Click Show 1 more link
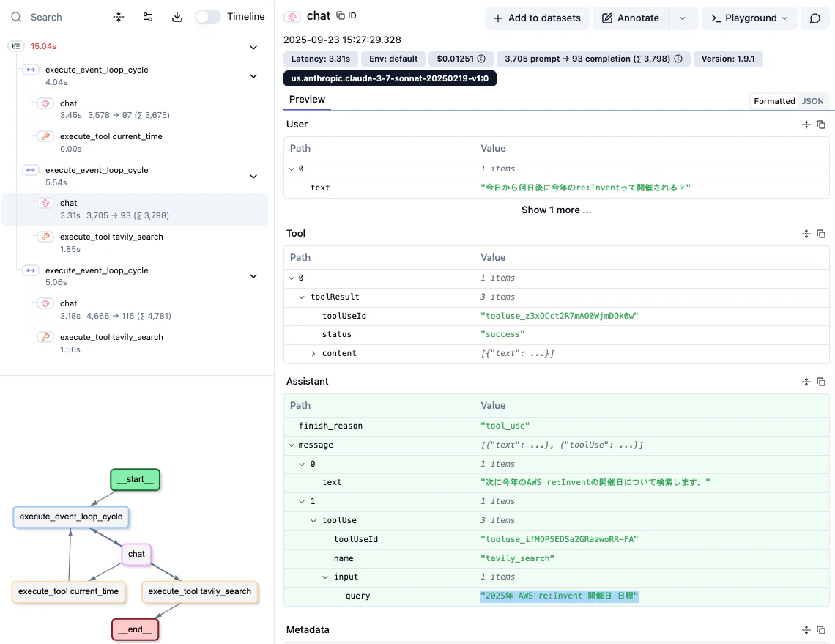The image size is (835, 644). (x=556, y=210)
